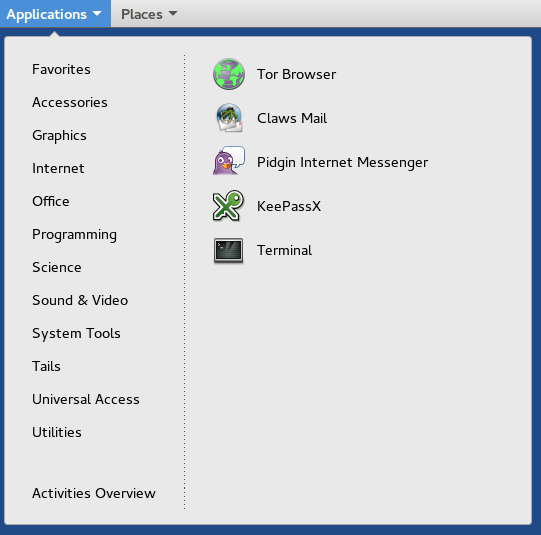Open the System Tools category
Image resolution: width=541 pixels, height=535 pixels.
tap(76, 334)
